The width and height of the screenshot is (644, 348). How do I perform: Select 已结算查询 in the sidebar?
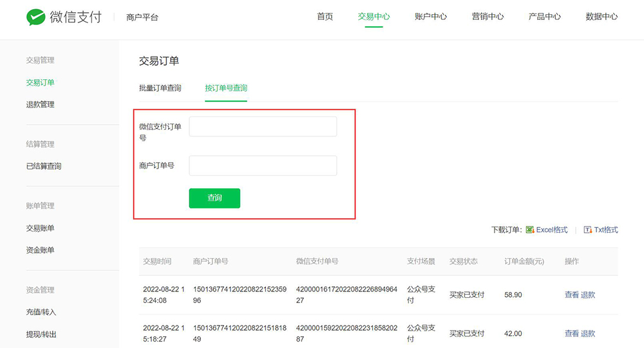coord(44,166)
